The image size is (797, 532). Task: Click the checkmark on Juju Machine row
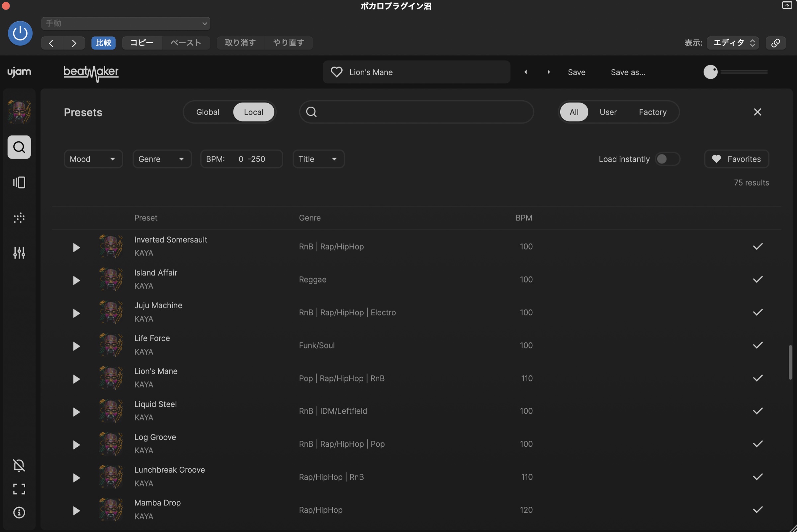(758, 312)
